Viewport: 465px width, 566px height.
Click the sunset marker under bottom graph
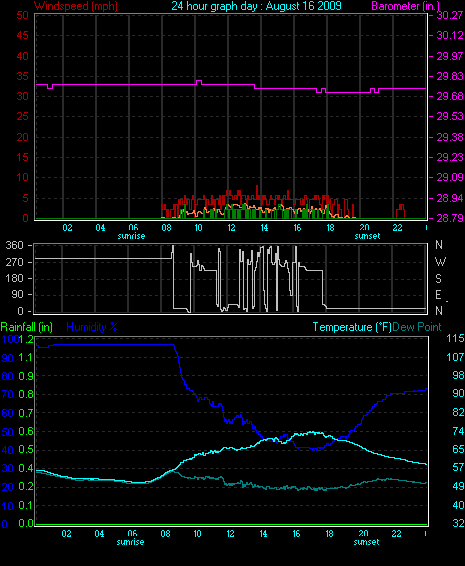point(366,542)
